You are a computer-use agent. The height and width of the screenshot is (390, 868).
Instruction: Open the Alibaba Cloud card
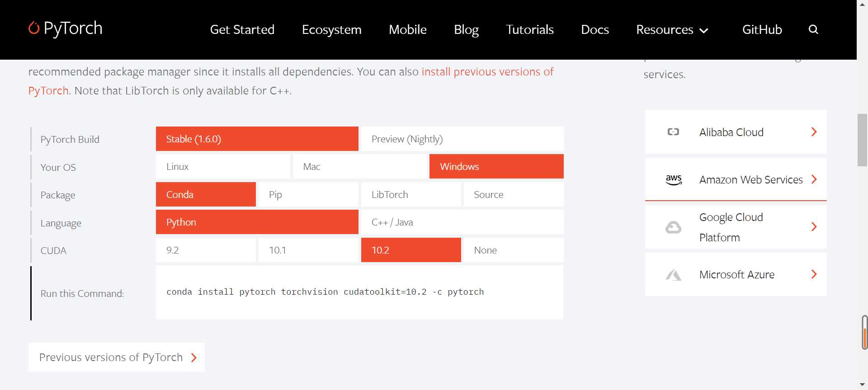click(736, 132)
